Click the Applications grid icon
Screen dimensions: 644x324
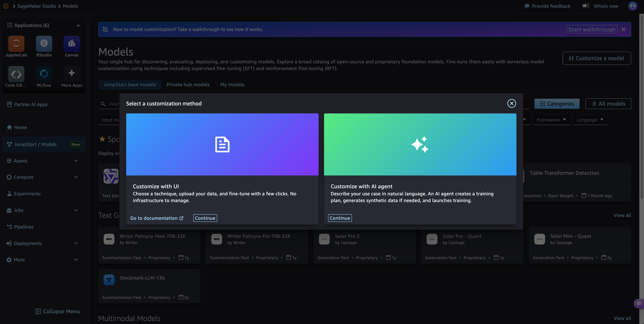[9, 25]
